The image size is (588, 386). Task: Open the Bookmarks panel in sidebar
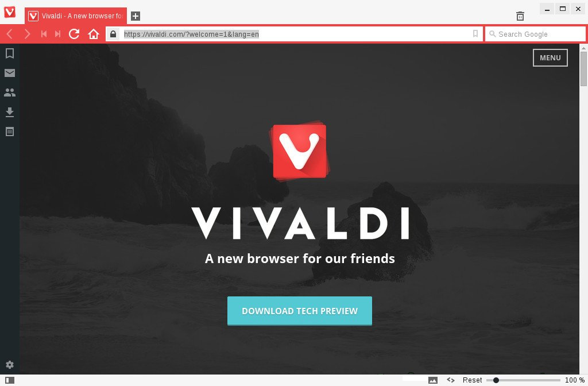(10, 53)
